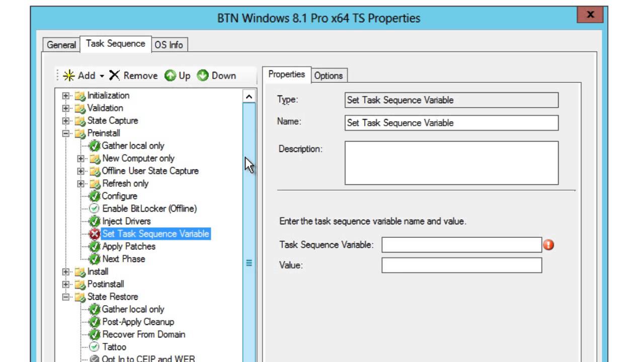The width and height of the screenshot is (644, 362).
Task: Expand the Postinstall group
Action: click(66, 284)
